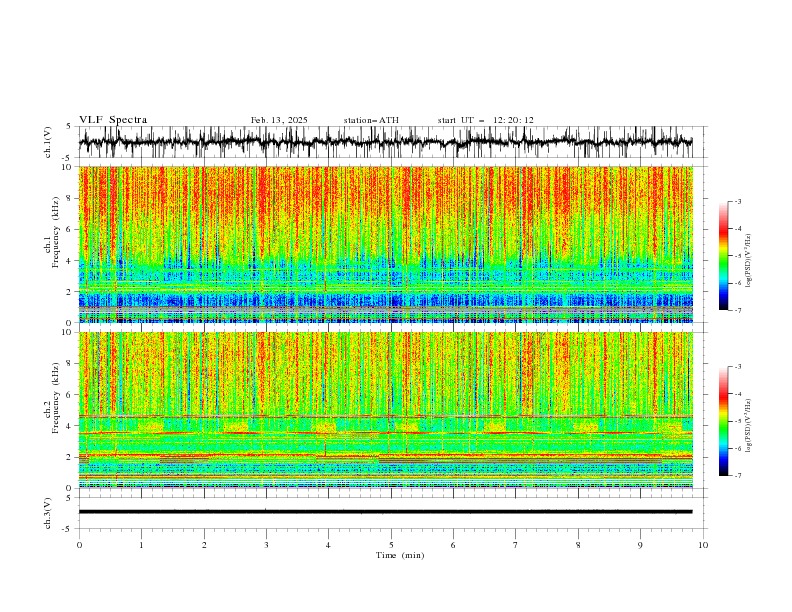Select the date "Feb. 13, 2025"
The width and height of the screenshot is (792, 612).
tap(279, 120)
